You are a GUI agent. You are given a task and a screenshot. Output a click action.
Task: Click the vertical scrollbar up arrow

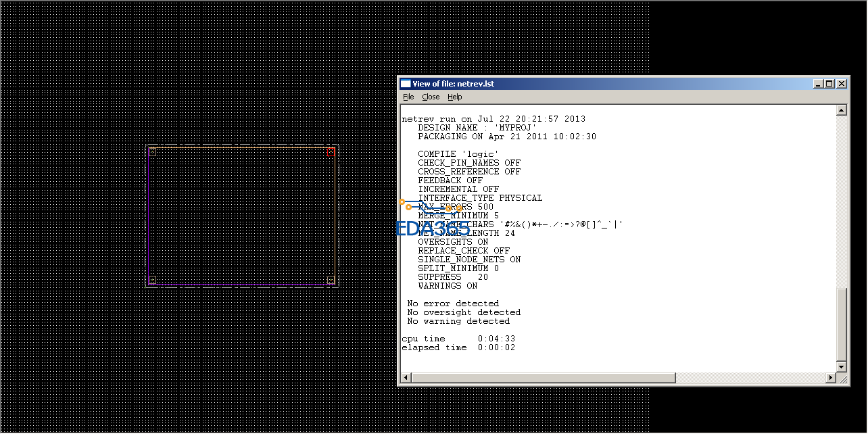click(x=842, y=111)
